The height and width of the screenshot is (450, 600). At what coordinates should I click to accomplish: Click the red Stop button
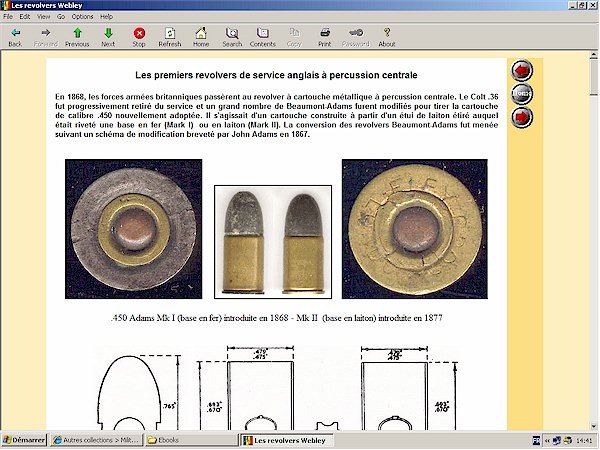pyautogui.click(x=139, y=37)
